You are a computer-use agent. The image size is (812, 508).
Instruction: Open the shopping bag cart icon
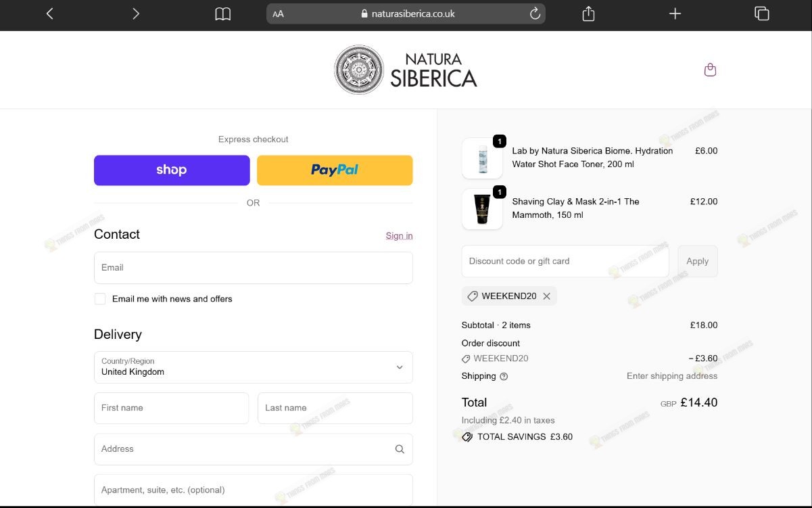[710, 70]
